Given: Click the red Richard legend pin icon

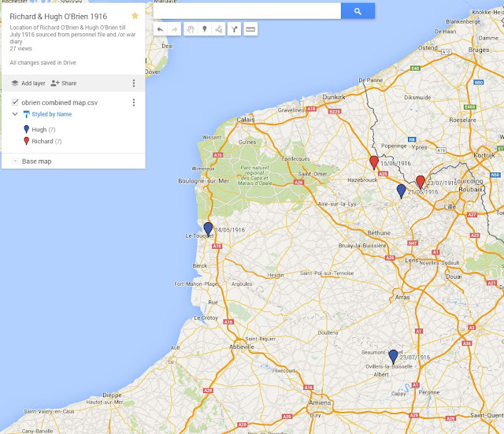Looking at the screenshot, I should coord(26,141).
